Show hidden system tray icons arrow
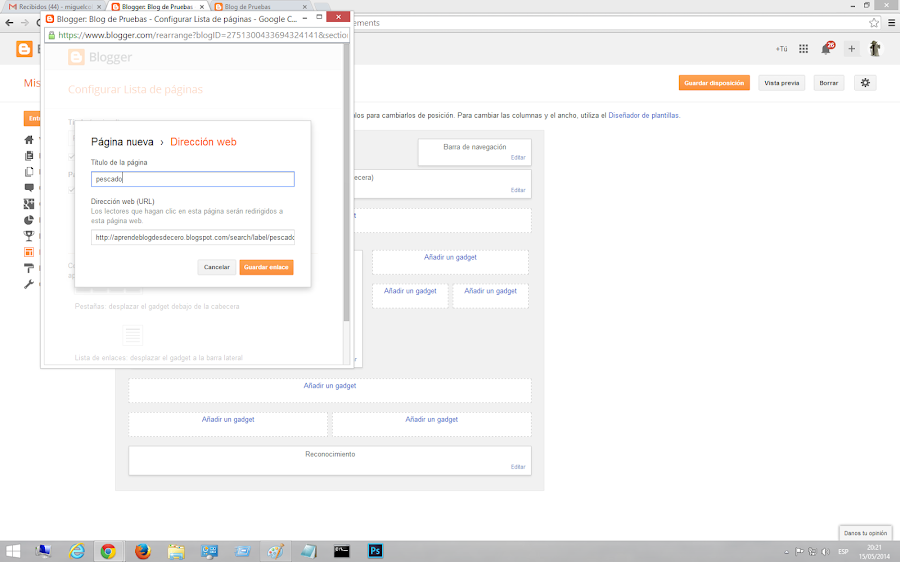 [786, 552]
